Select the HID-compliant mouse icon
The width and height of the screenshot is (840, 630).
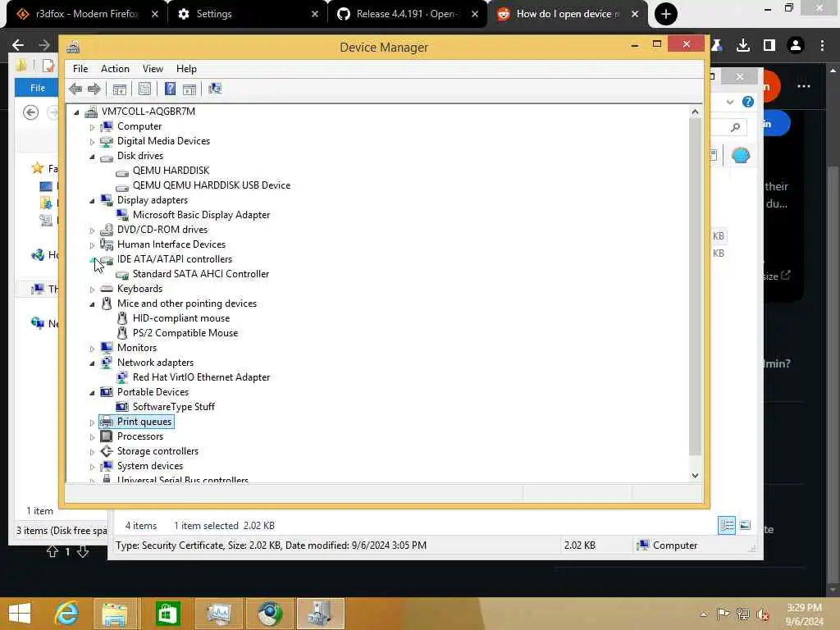pos(122,318)
